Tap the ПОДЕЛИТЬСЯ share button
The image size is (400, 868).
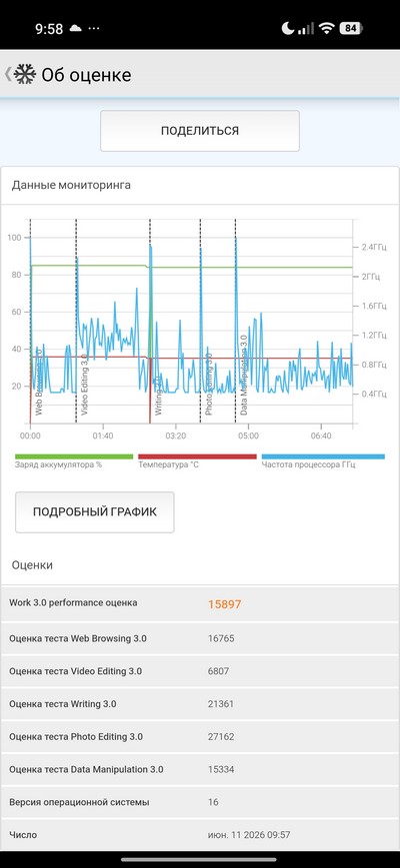pos(199,131)
